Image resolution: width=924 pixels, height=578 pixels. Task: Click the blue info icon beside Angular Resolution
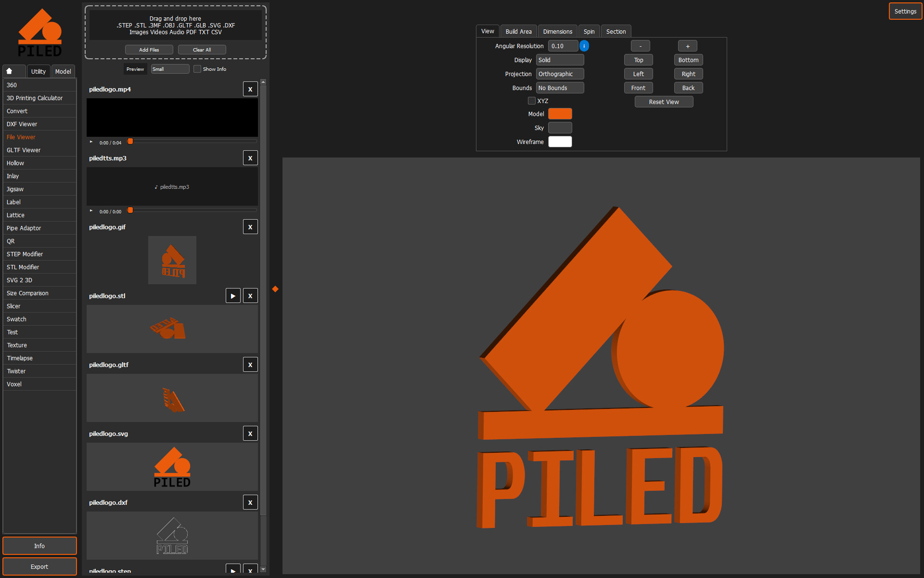(584, 46)
